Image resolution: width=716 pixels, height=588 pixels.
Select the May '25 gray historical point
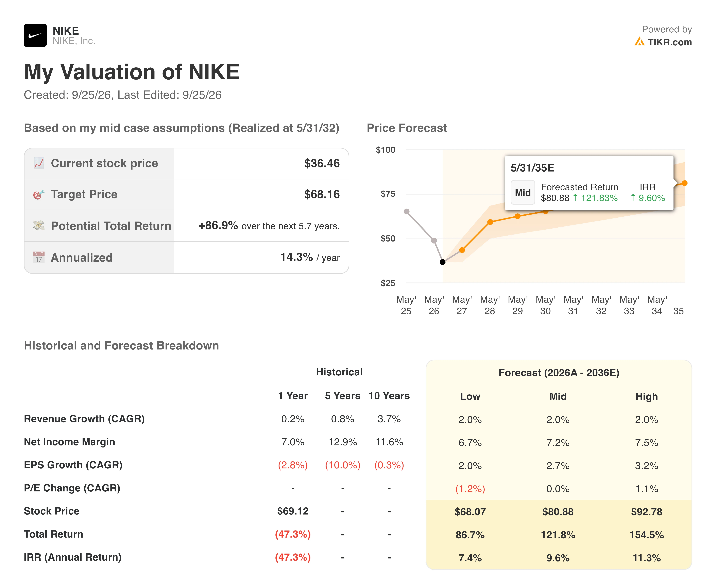point(407,211)
